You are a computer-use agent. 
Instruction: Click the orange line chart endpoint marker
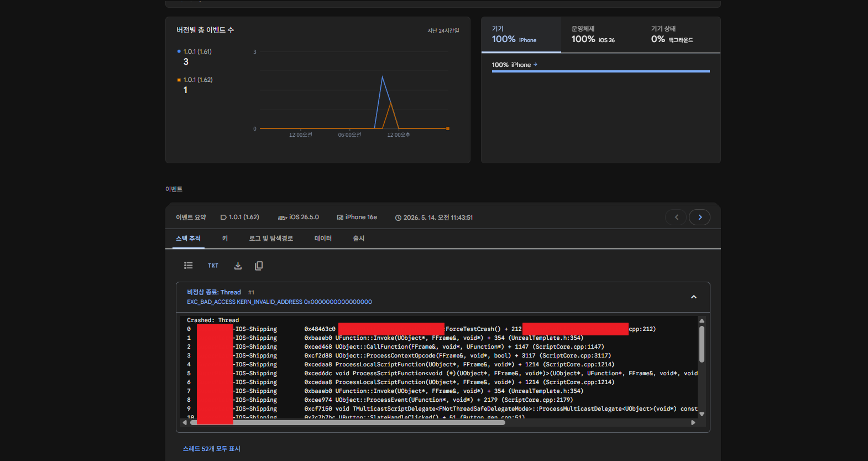pyautogui.click(x=448, y=128)
